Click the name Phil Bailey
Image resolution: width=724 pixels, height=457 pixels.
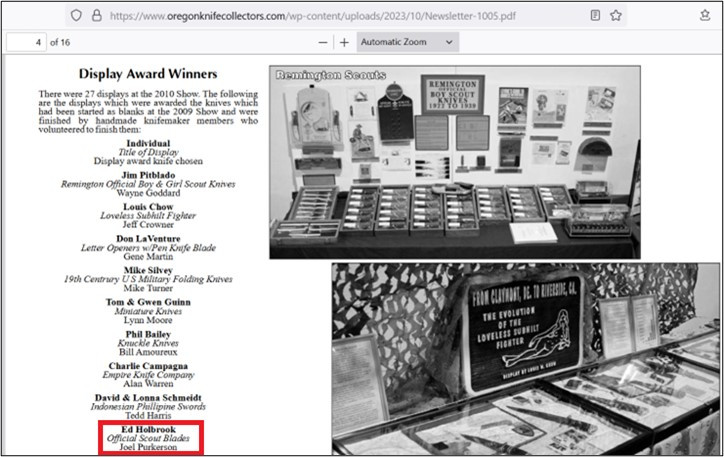[x=148, y=334]
